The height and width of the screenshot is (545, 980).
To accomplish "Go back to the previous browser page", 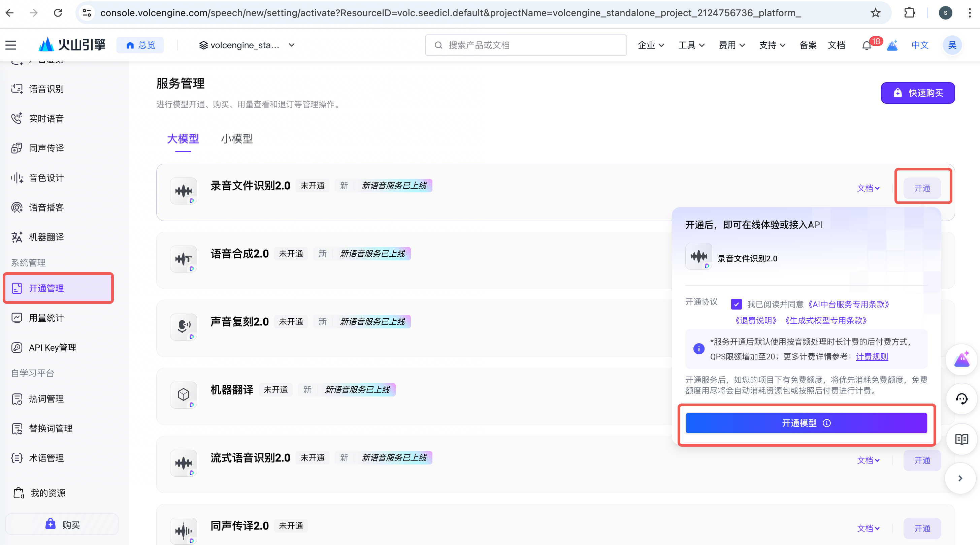I will 10,13.
